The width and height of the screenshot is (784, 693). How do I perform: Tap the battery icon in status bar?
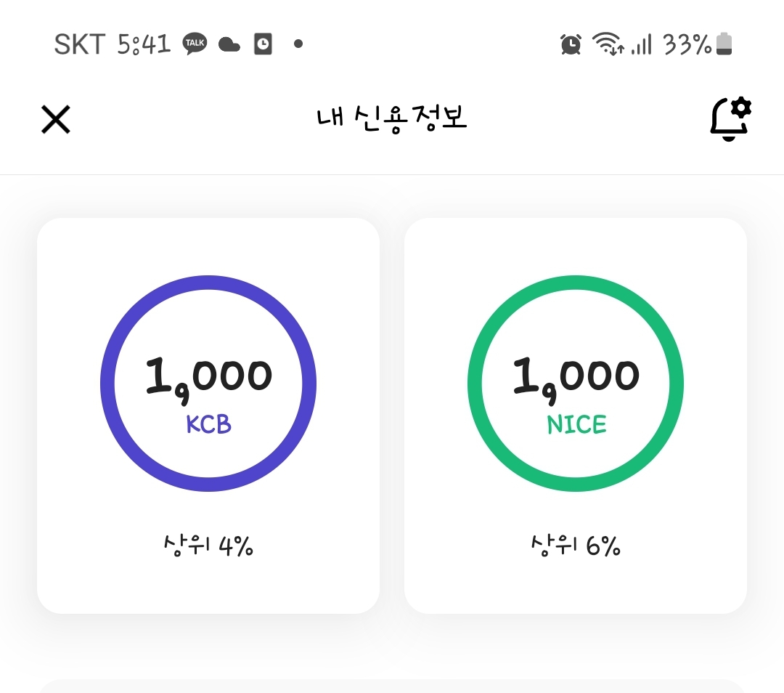click(724, 44)
